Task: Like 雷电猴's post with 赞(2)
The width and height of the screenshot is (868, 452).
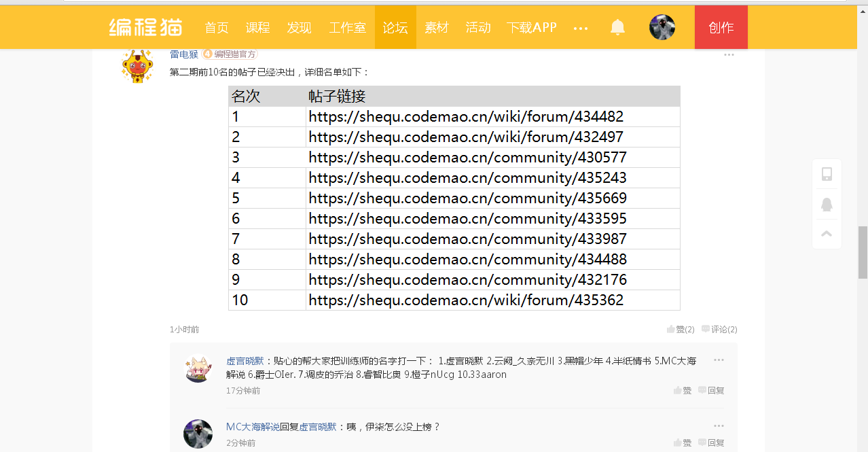Action: [681, 329]
